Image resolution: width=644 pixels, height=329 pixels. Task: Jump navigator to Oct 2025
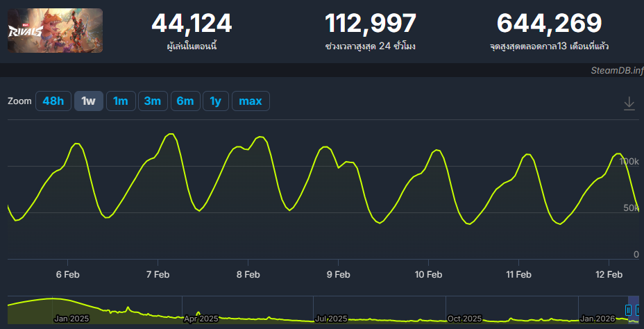tap(464, 319)
